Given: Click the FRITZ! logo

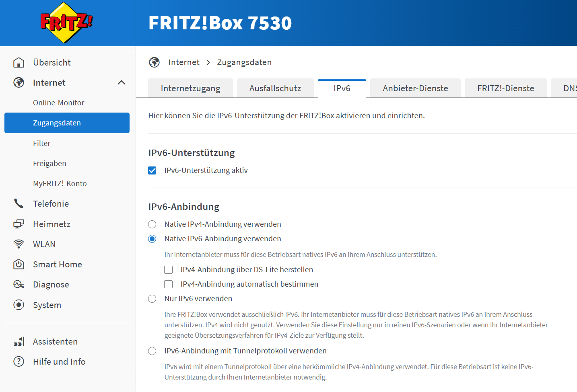Looking at the screenshot, I should pos(66,23).
